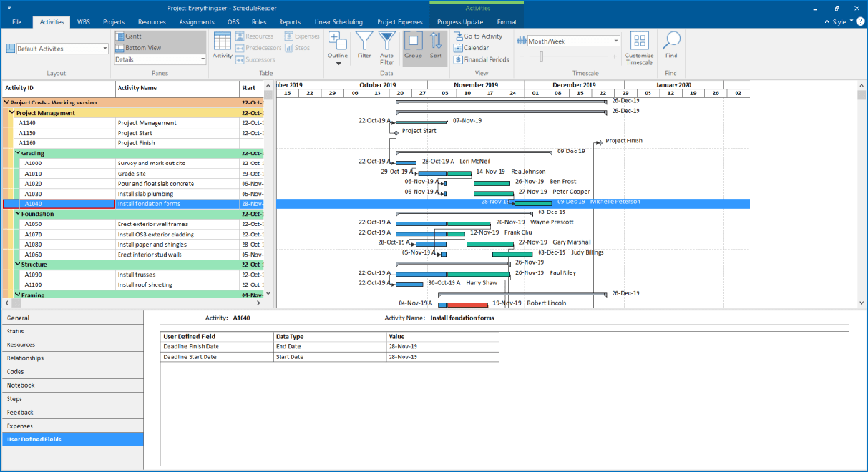Show the Successors table
868x472 pixels.
tap(255, 59)
